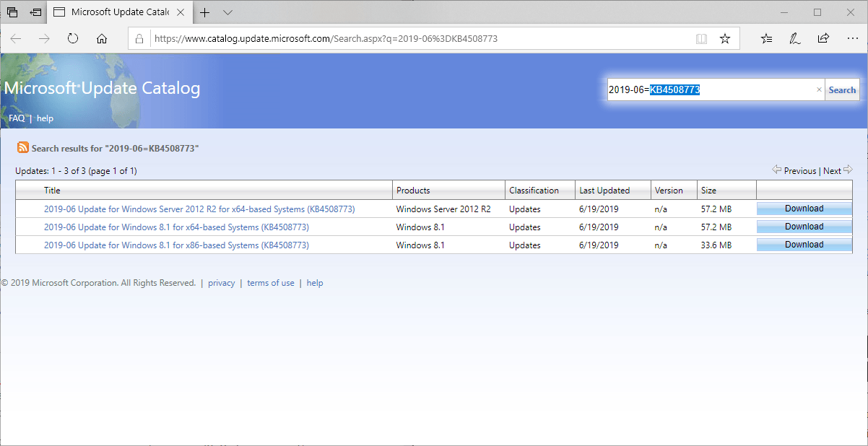This screenshot has height=446, width=868.
Task: Click the Search button
Action: (842, 90)
